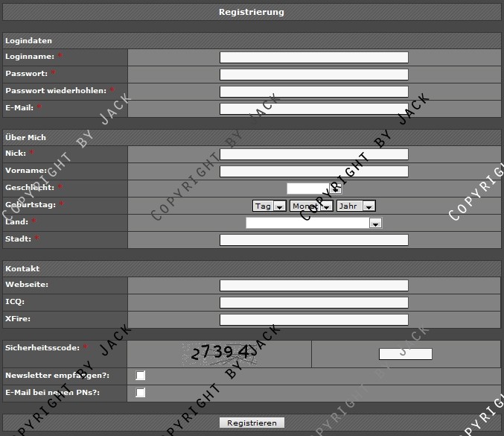Click the Sicherheitscode captcha image
Viewport: 504px width, 436px height.
point(220,354)
